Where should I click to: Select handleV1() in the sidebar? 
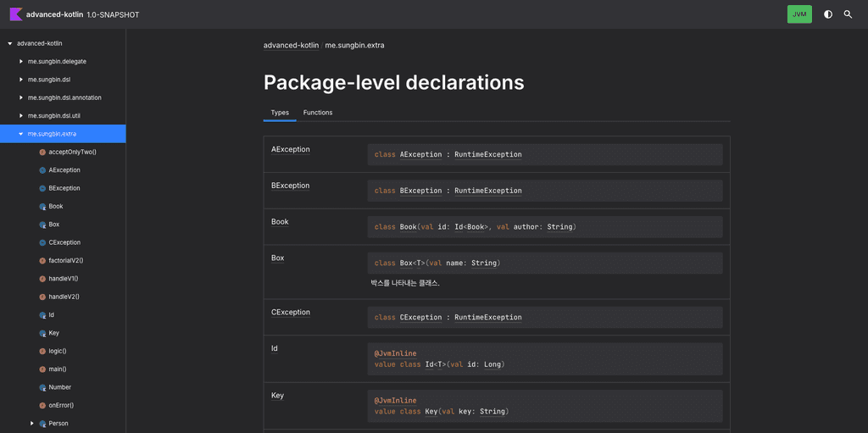[64, 279]
